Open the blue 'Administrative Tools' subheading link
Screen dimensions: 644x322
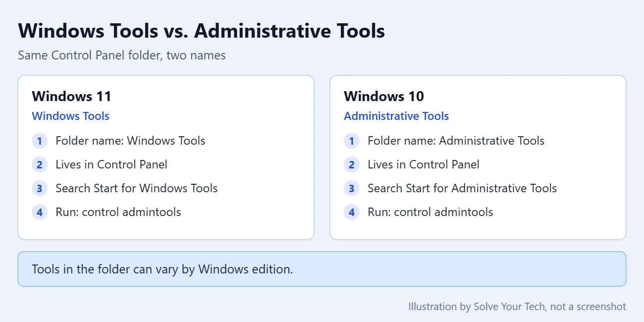tap(396, 116)
